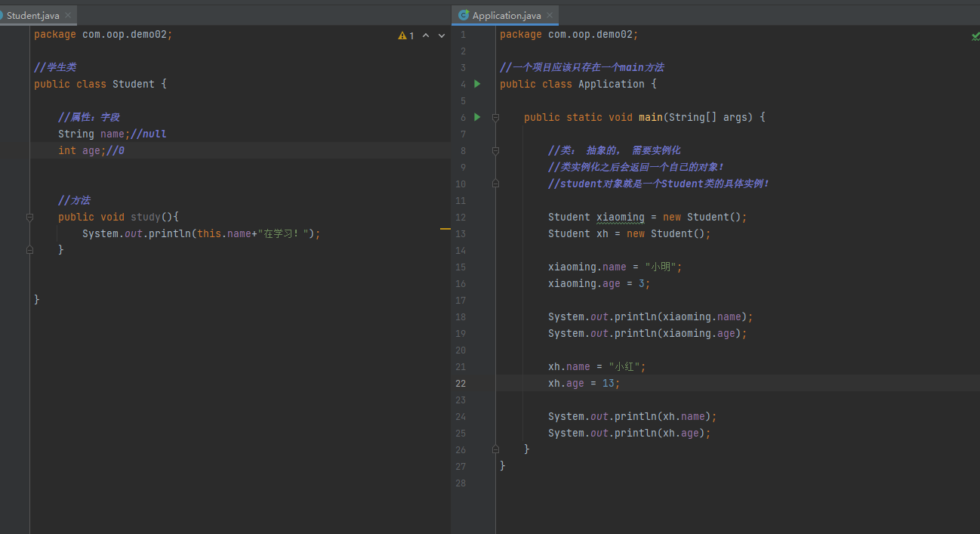980x534 pixels.
Task: Click the run icon beside class Application
Action: [477, 84]
